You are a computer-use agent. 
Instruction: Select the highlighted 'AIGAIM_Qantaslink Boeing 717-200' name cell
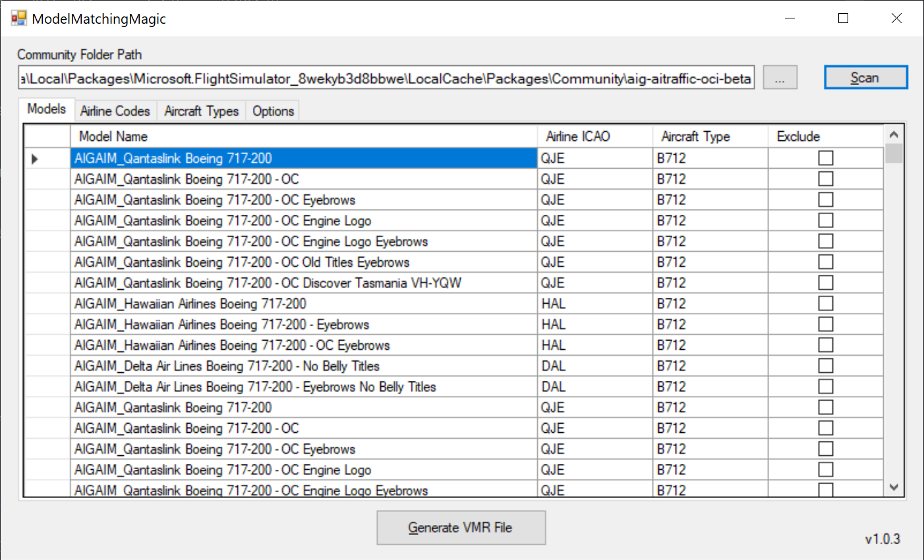pyautogui.click(x=304, y=158)
